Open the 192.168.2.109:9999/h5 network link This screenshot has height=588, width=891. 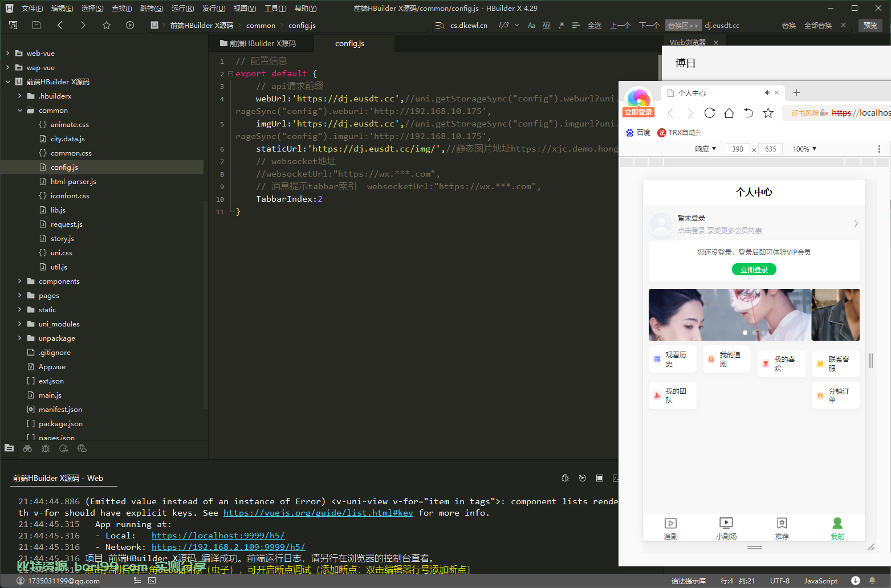coord(229,547)
